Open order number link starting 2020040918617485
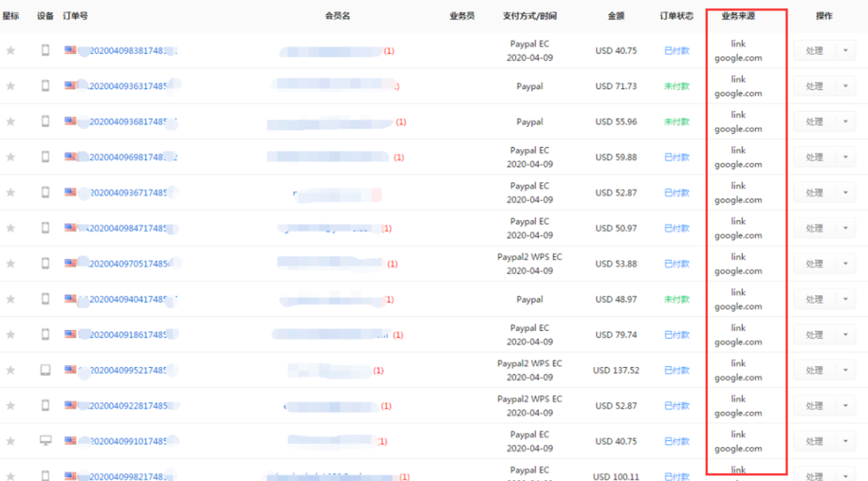Image resolution: width=868 pixels, height=481 pixels. click(x=129, y=335)
